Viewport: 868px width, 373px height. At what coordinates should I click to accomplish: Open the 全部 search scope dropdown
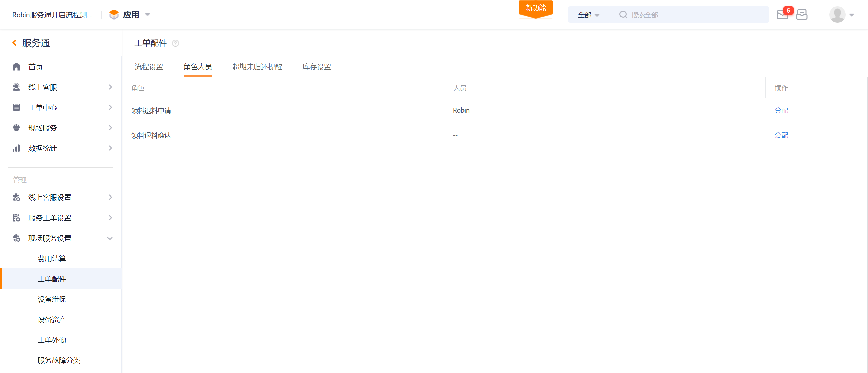[589, 15]
